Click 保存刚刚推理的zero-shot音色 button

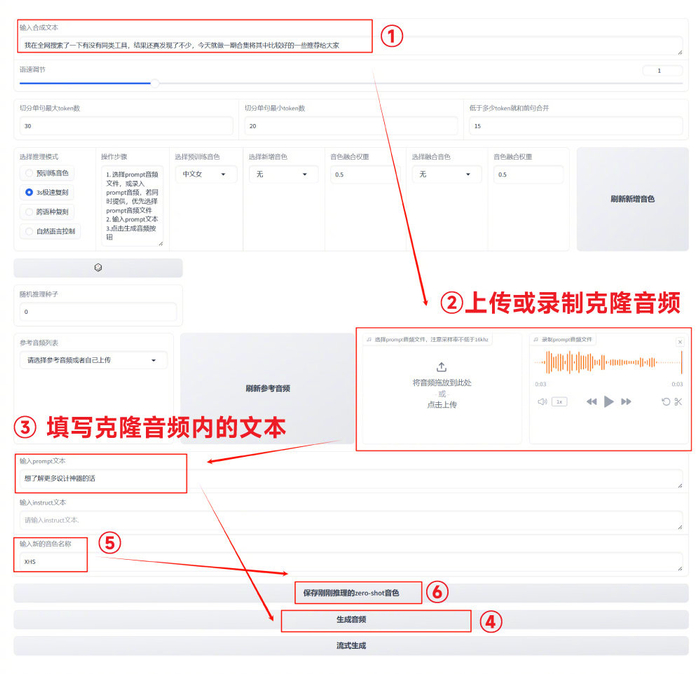351,593
